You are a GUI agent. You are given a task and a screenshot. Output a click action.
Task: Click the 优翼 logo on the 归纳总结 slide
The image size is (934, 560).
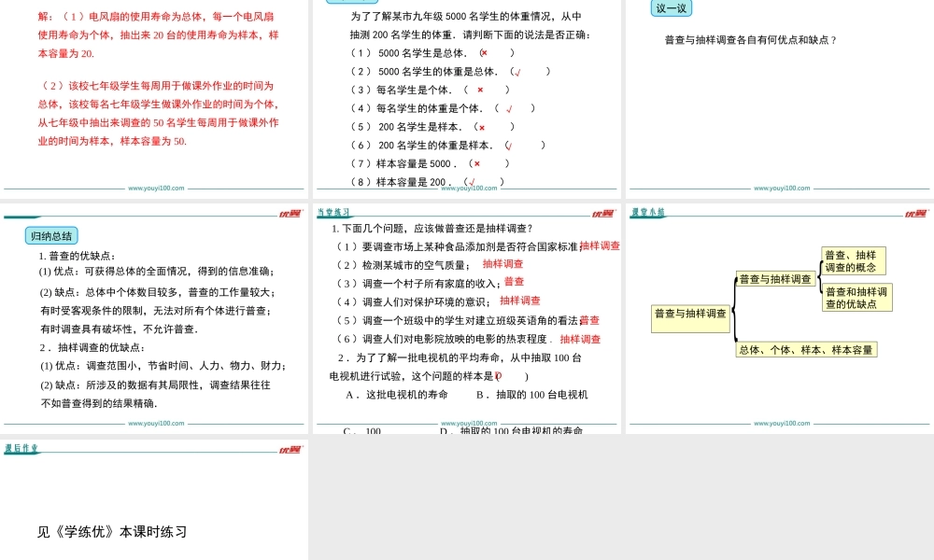(x=290, y=213)
